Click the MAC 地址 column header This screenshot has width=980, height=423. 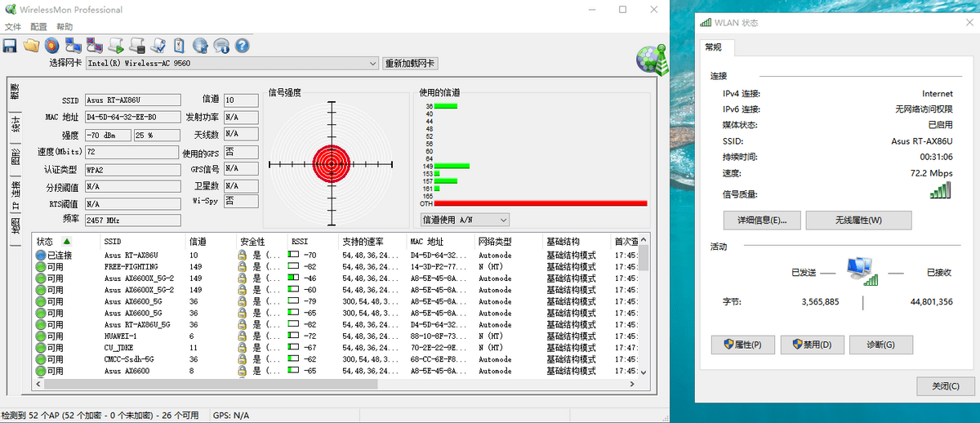click(x=441, y=242)
